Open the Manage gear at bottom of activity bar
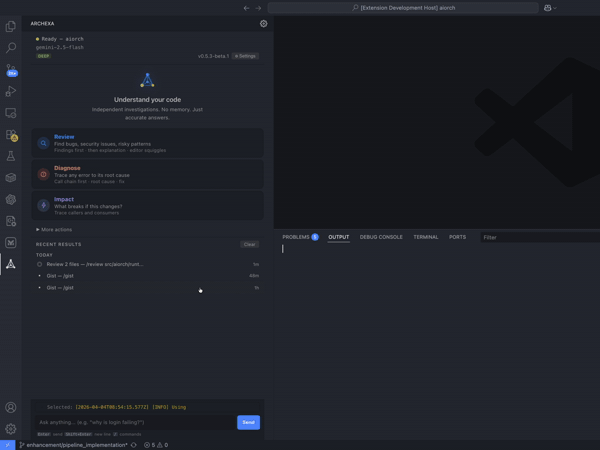This screenshot has width=600, height=450. point(11,429)
